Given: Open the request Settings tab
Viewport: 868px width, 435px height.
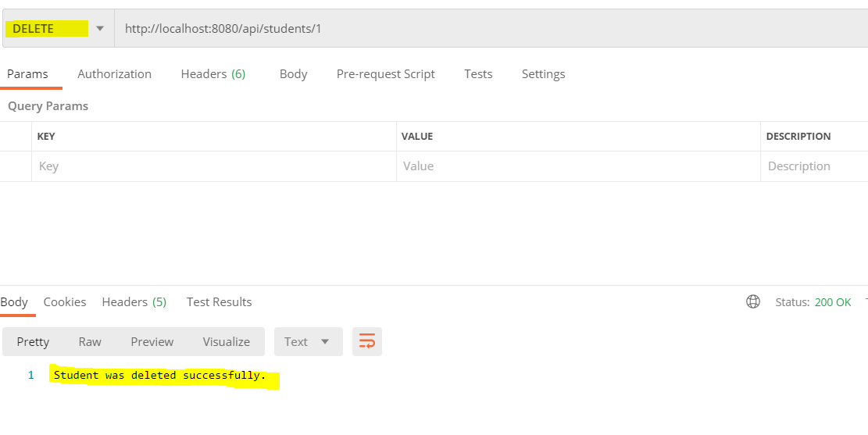Looking at the screenshot, I should point(543,74).
